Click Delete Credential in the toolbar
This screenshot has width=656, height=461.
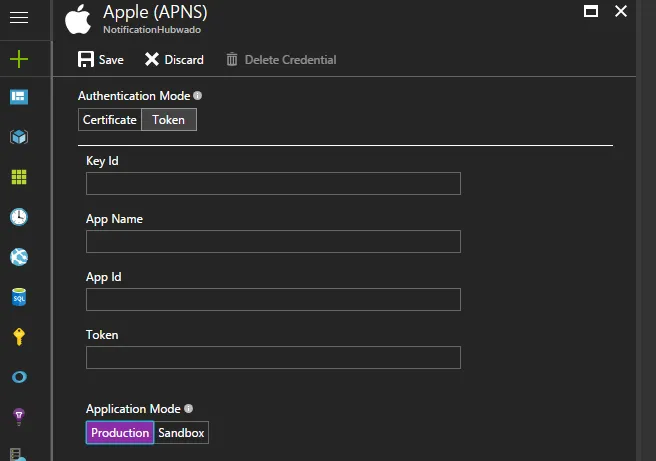click(x=281, y=59)
